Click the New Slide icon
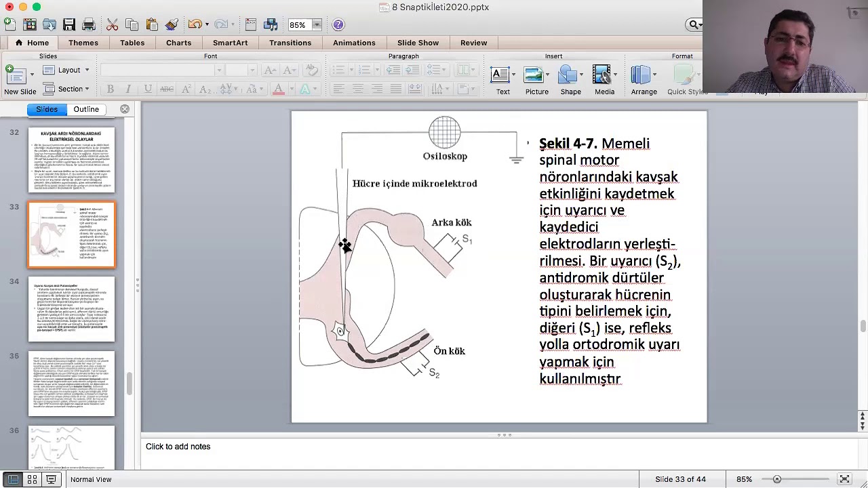The image size is (868, 488). coord(15,75)
